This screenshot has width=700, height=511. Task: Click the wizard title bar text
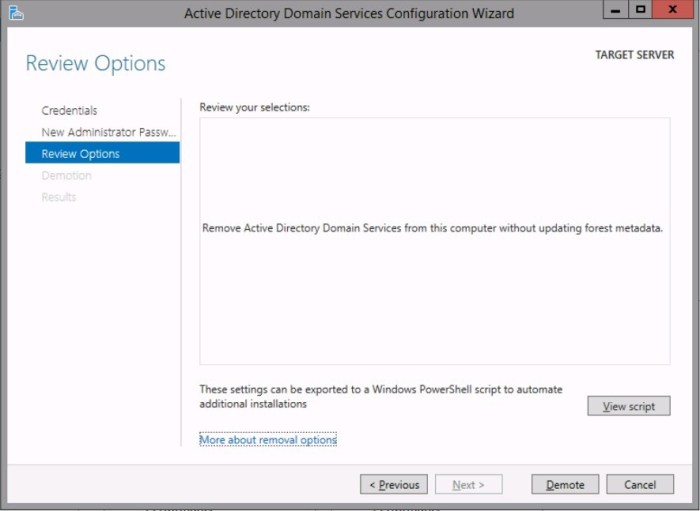(349, 14)
